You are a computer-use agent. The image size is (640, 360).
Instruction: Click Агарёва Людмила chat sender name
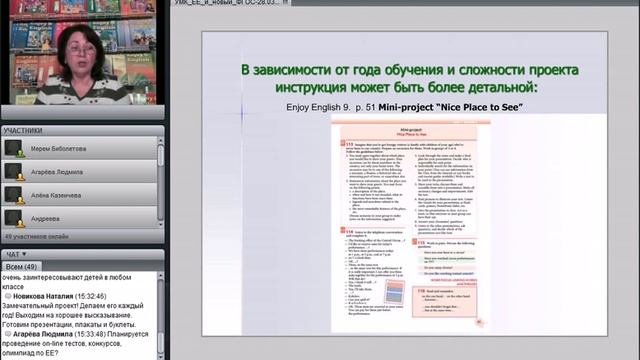pyautogui.click(x=43, y=334)
